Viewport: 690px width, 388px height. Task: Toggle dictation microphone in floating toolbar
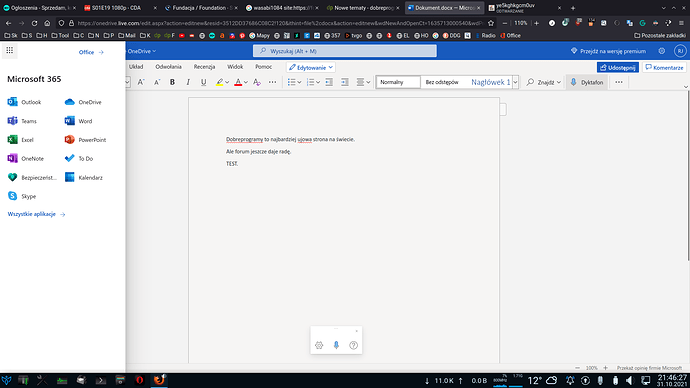click(336, 345)
